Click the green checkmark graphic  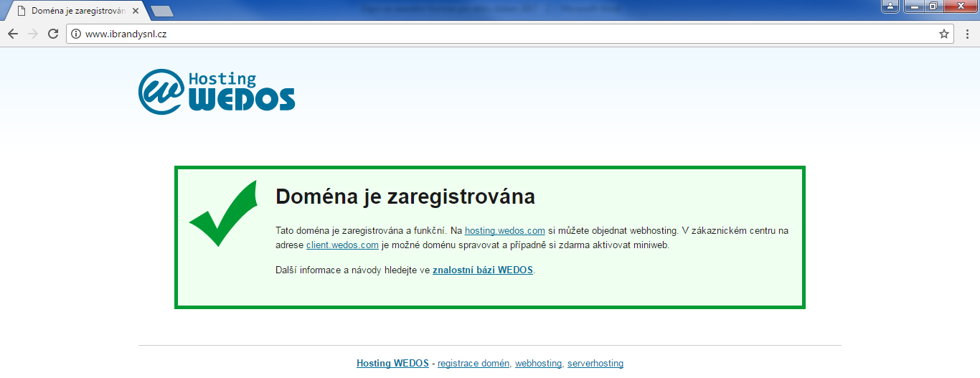pos(223,214)
